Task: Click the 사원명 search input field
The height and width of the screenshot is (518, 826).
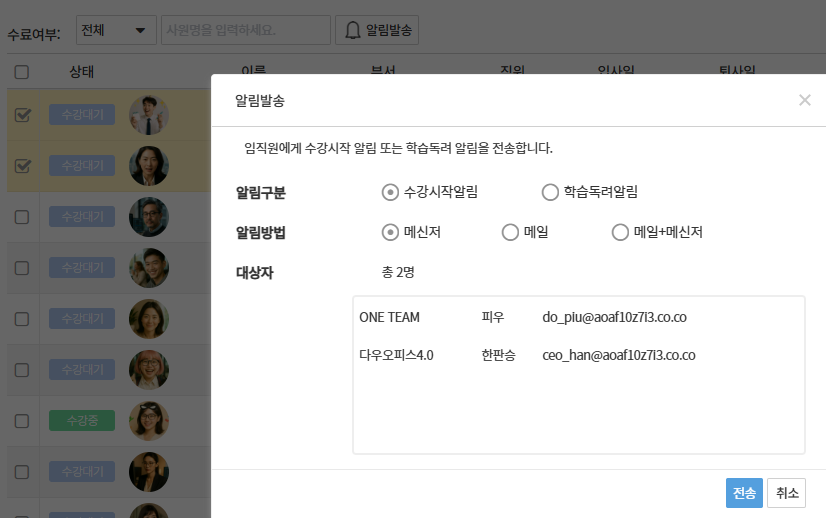Action: coord(245,30)
